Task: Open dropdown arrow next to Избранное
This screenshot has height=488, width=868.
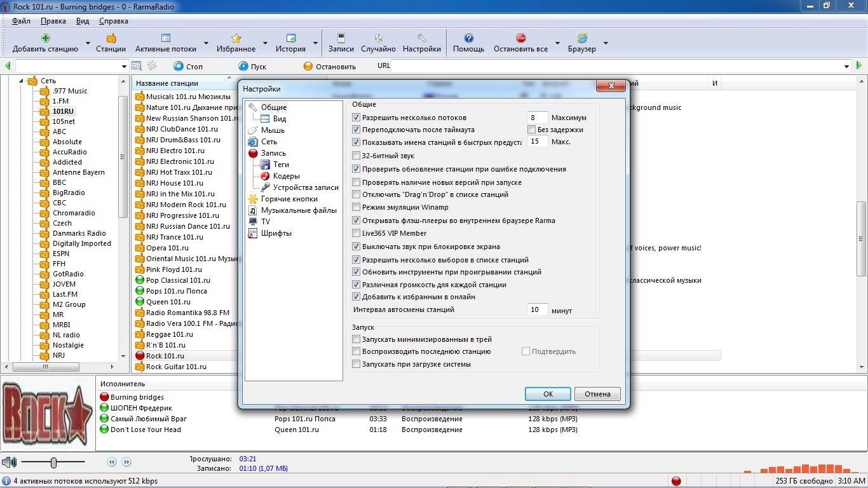Action: tap(266, 43)
